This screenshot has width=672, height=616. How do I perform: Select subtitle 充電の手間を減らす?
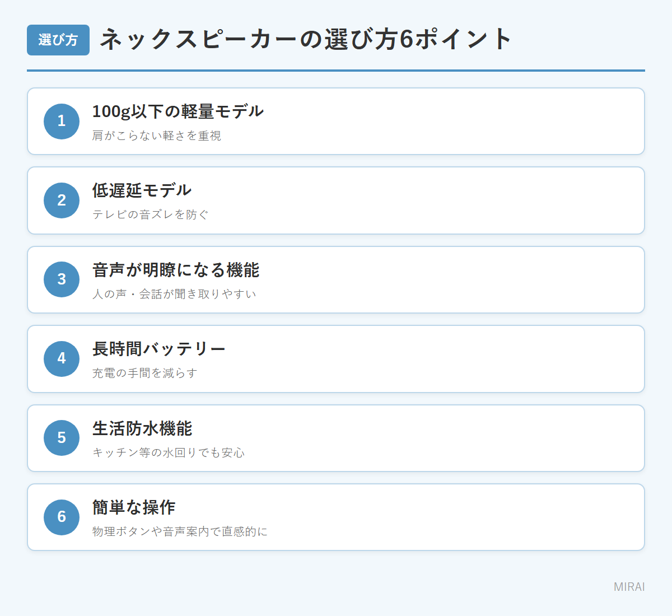pyautogui.click(x=145, y=373)
